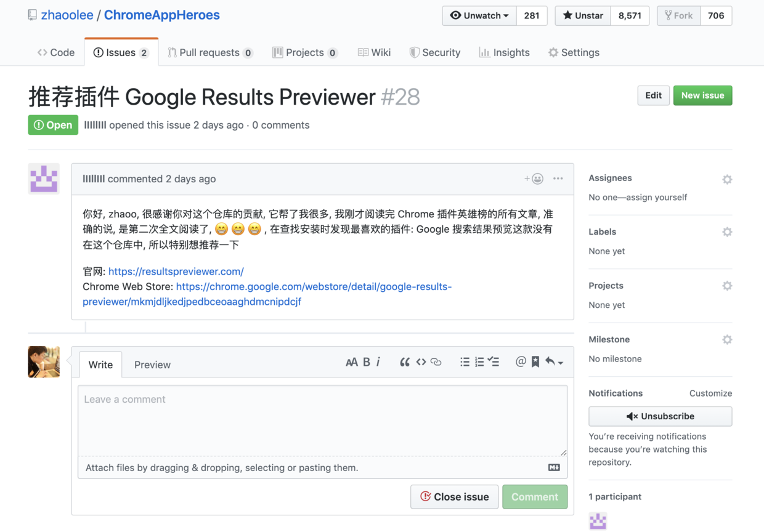Image resolution: width=764 pixels, height=532 pixels.
Task: Open Assignees settings gear
Action: coord(727,179)
